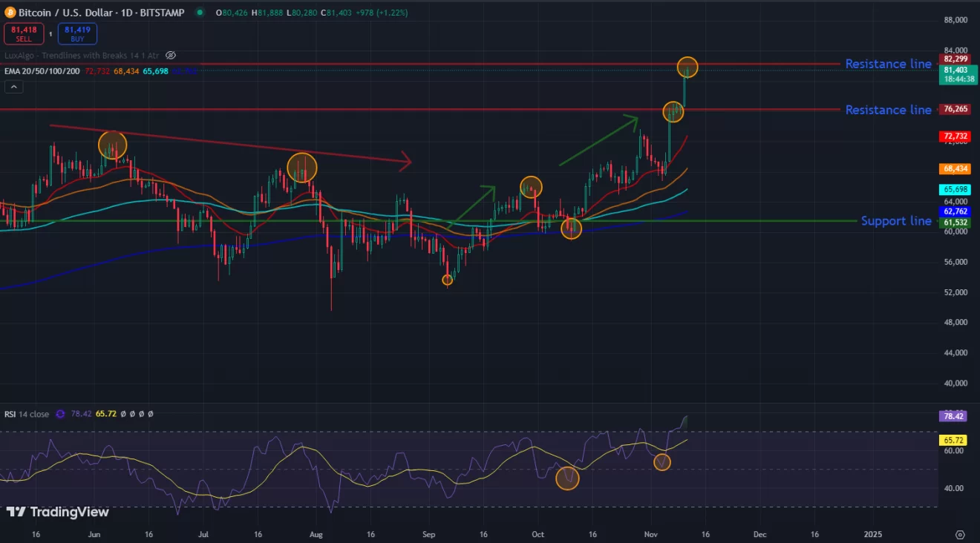Click the 81,419 BUY button
Screen dimensions: 980x543
(x=77, y=33)
